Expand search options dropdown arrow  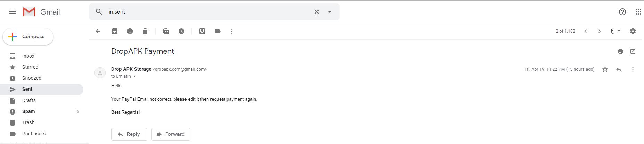[x=330, y=12]
